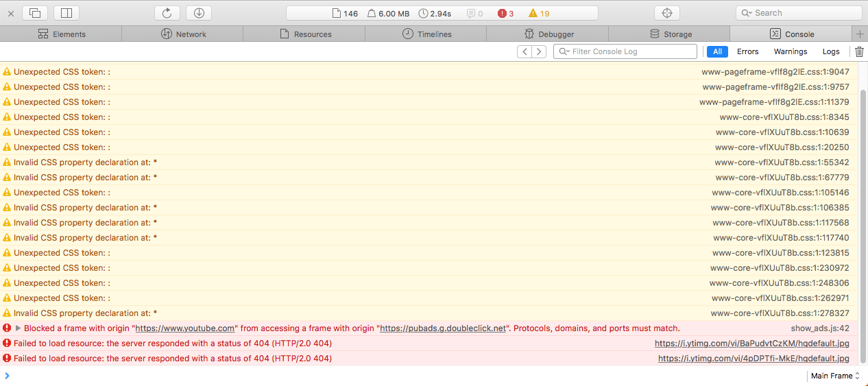Filter console to Errors only

(x=748, y=51)
